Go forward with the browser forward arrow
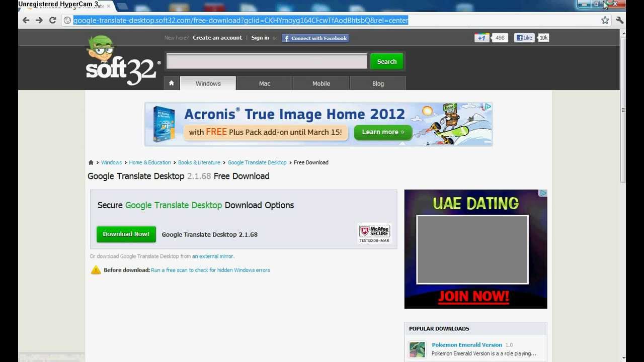The height and width of the screenshot is (362, 644). [x=39, y=20]
